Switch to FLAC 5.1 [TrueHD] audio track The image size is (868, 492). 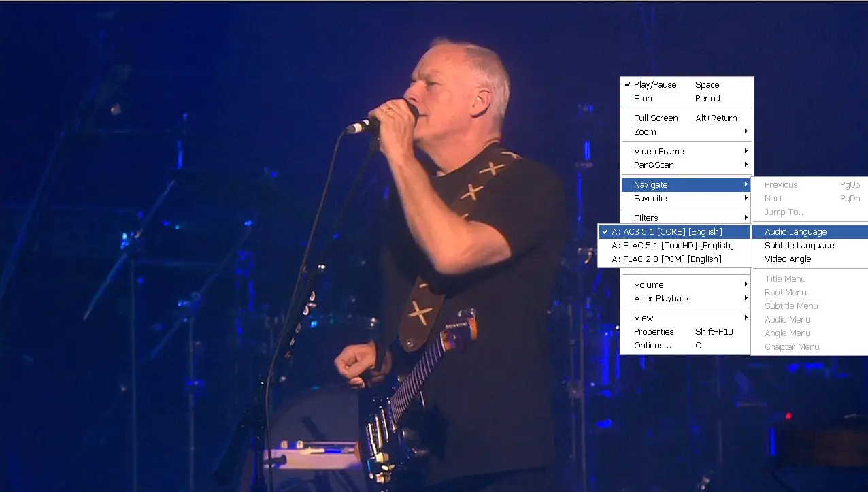pos(674,246)
